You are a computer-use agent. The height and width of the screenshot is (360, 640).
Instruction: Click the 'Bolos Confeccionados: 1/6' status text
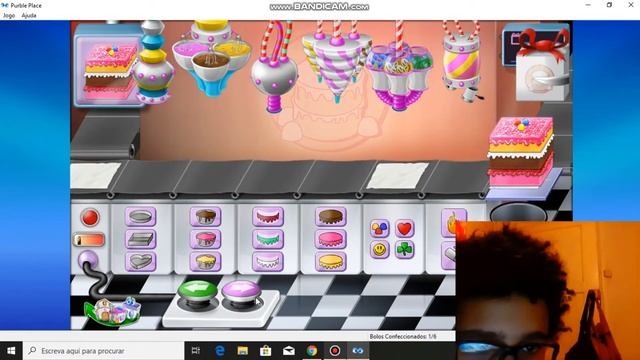[402, 337]
